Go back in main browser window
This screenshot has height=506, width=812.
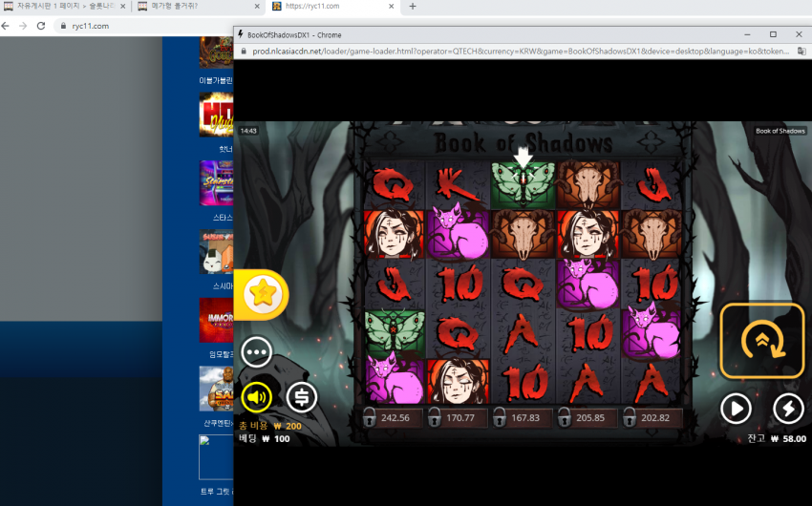point(6,26)
